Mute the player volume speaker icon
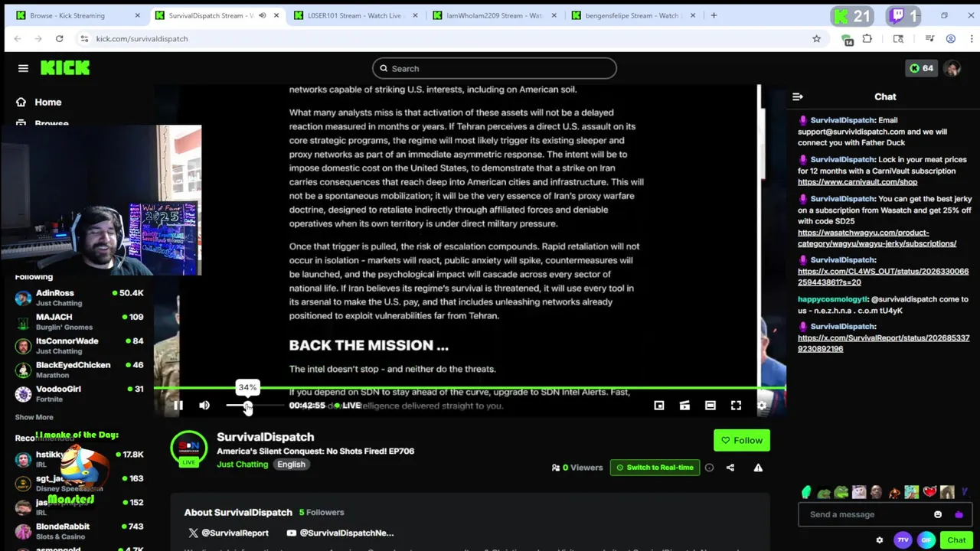 (x=204, y=406)
